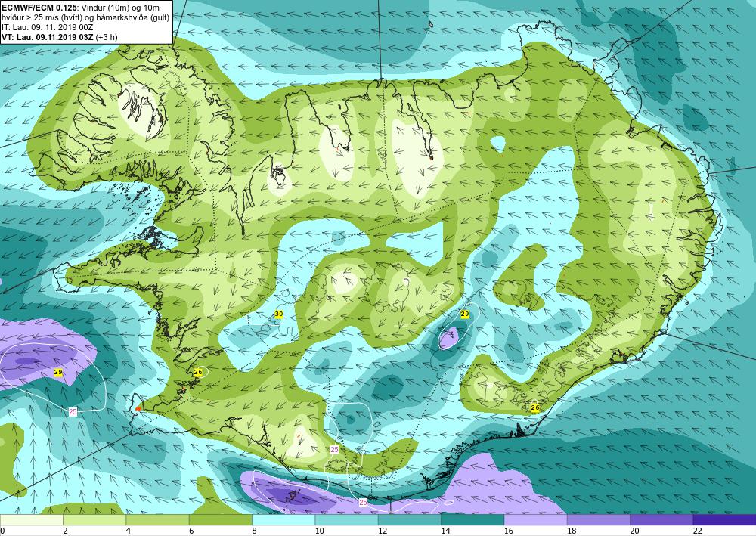
Task: Click the white 25 contour label over the western ocean
Action: (73, 412)
